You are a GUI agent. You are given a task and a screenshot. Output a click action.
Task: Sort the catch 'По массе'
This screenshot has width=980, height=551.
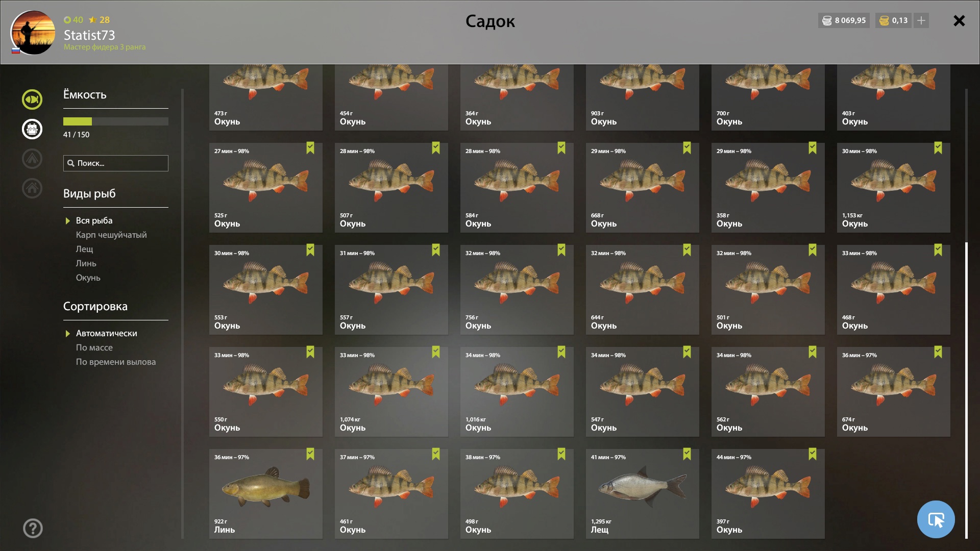(x=94, y=347)
